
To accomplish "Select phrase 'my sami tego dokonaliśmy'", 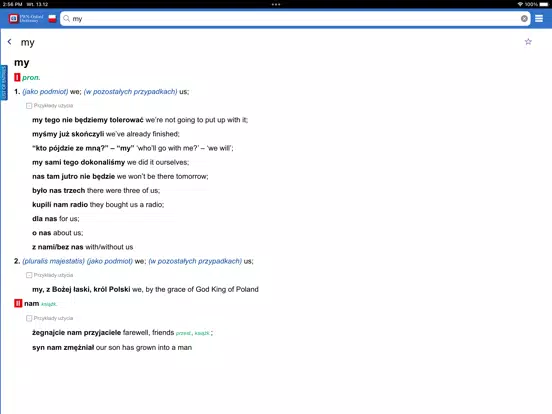I will [x=79, y=162].
